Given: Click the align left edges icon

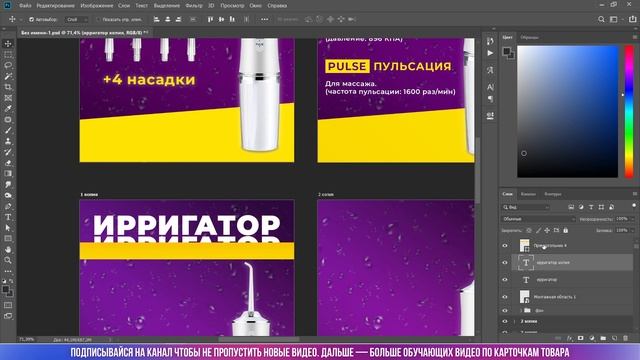Looking at the screenshot, I should click(x=156, y=19).
